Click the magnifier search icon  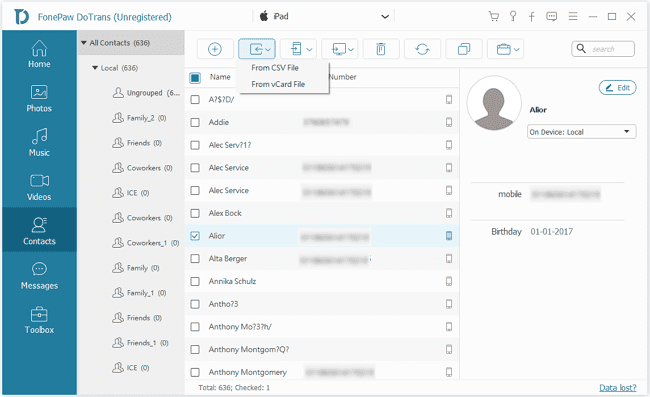click(581, 49)
